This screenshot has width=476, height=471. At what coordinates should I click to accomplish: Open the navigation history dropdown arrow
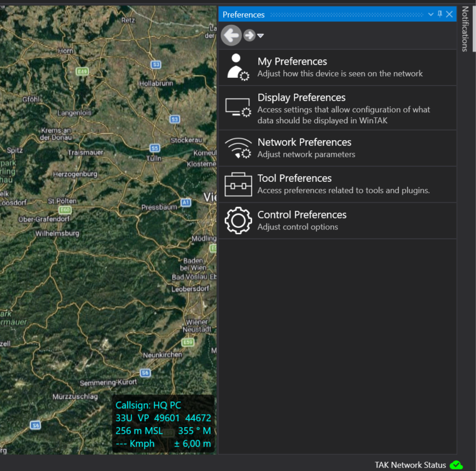260,36
